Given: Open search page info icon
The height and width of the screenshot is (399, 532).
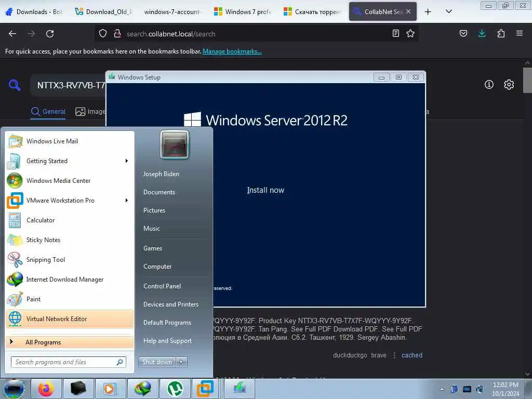Looking at the screenshot, I should [x=489, y=85].
